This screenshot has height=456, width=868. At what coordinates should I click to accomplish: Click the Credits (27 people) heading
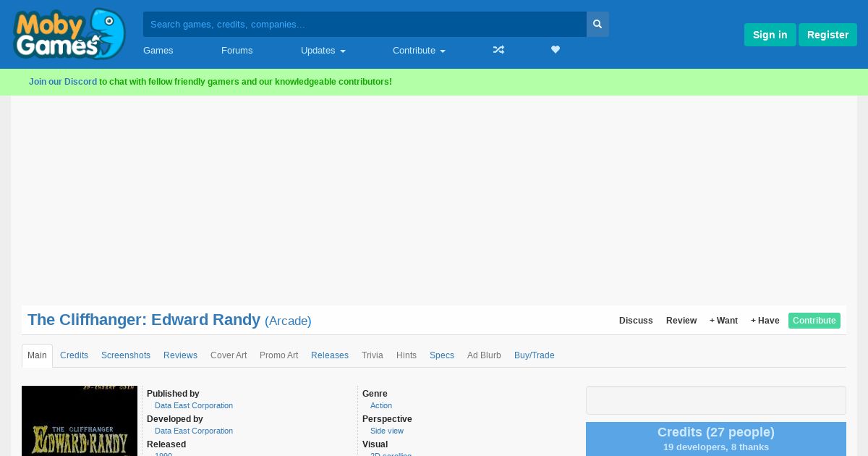pos(716,432)
